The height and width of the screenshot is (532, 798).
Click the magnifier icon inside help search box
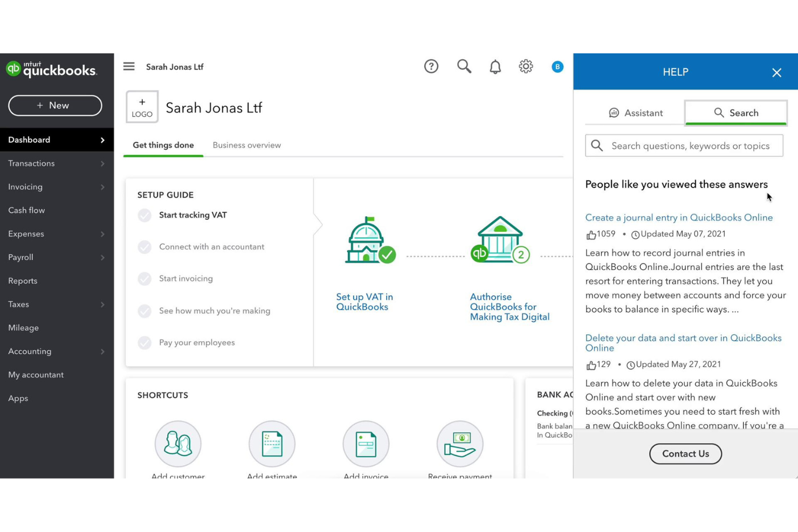pos(597,146)
